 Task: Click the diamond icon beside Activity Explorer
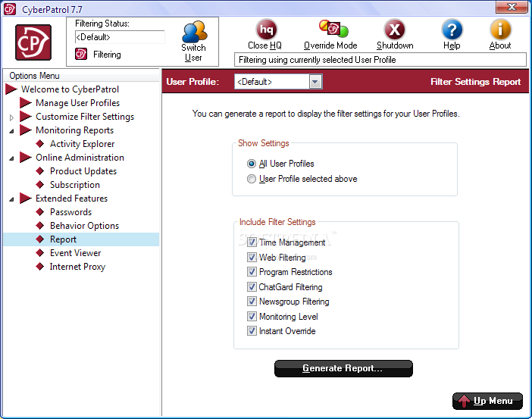click(x=40, y=143)
